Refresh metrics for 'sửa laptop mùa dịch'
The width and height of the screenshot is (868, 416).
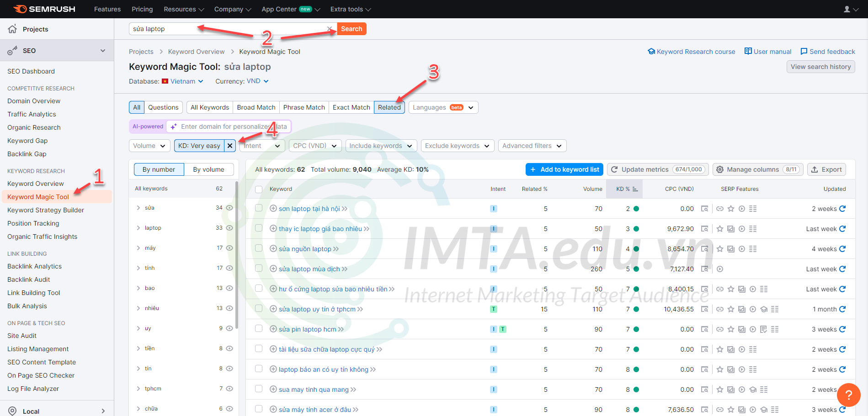(842, 269)
